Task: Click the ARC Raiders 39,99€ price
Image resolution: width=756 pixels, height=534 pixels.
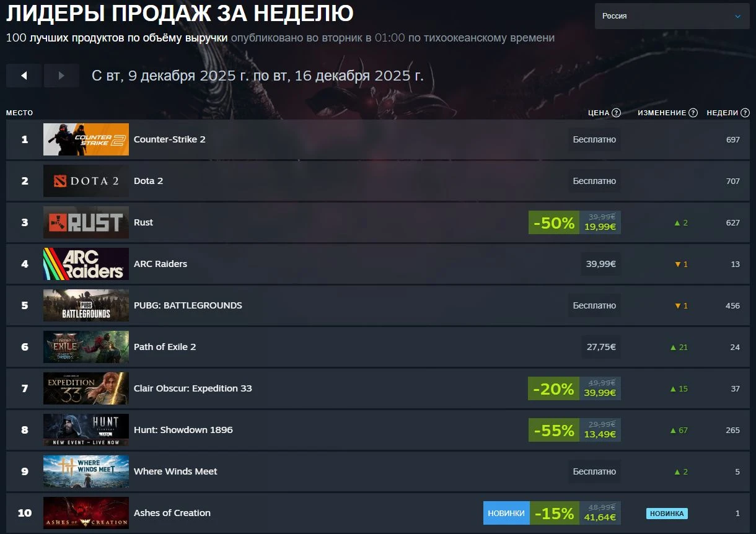Action: (601, 264)
